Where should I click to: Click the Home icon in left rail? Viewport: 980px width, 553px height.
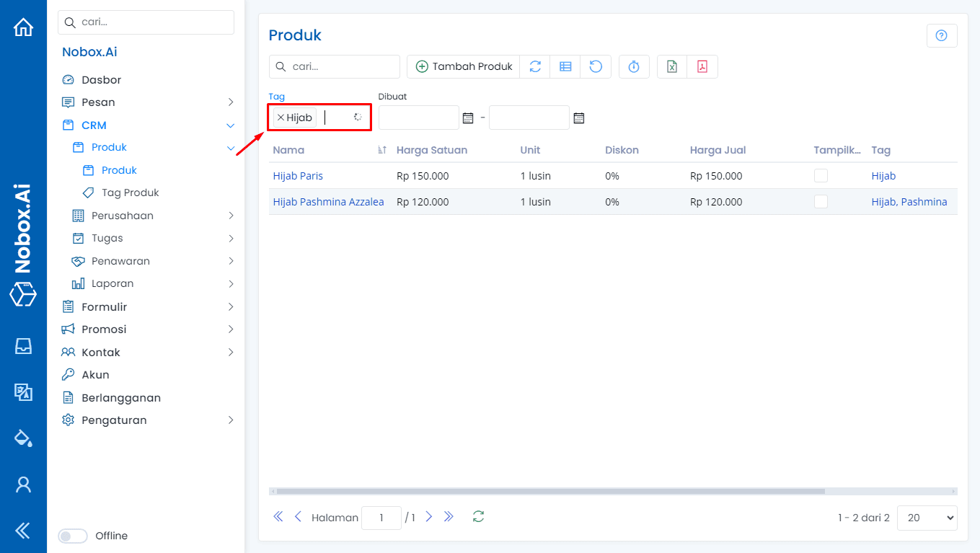[x=23, y=27]
